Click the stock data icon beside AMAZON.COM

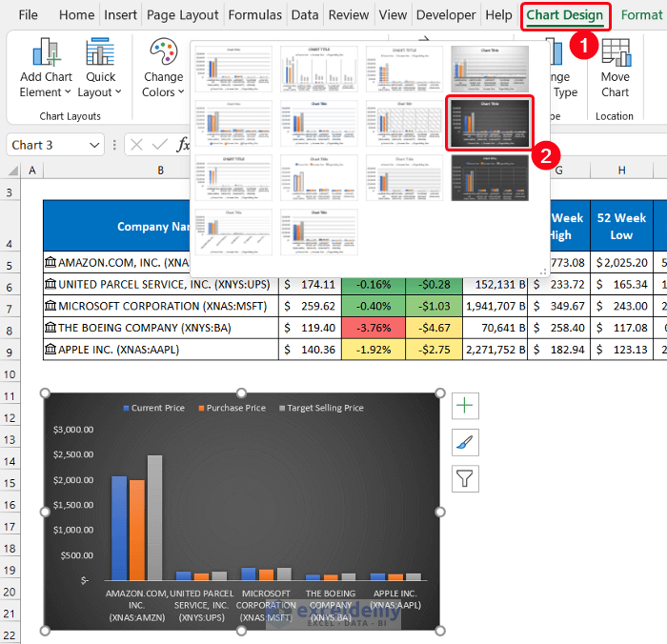(51, 262)
